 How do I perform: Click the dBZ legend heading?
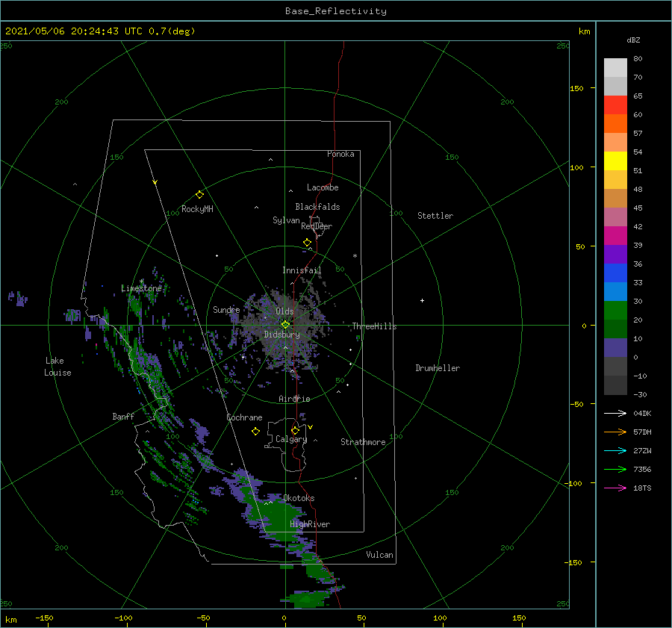[633, 40]
